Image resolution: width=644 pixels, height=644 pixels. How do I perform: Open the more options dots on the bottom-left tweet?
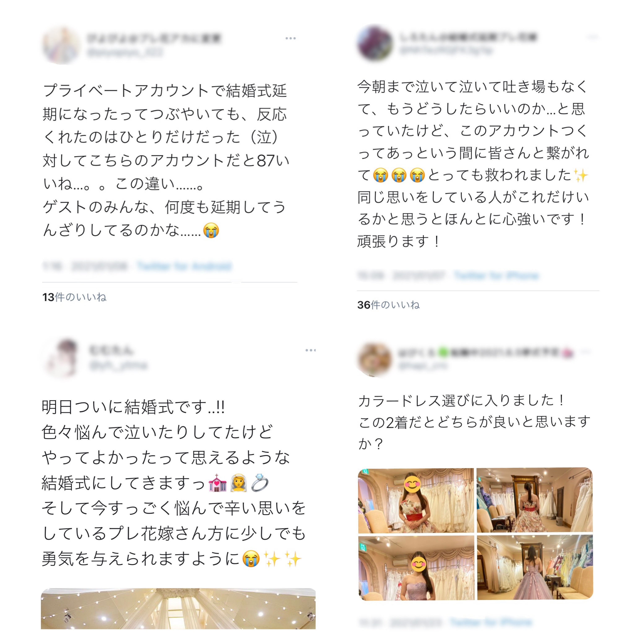click(x=310, y=350)
